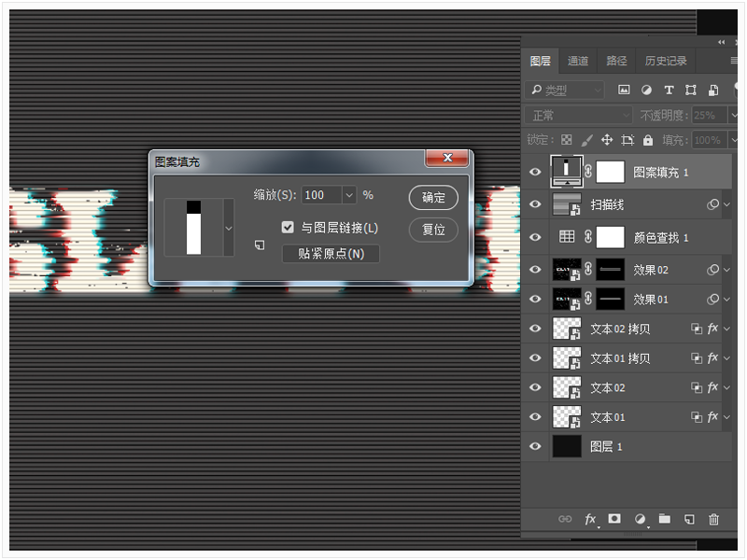Click the 复位 reset button
The width and height of the screenshot is (747, 560).
pyautogui.click(x=433, y=230)
